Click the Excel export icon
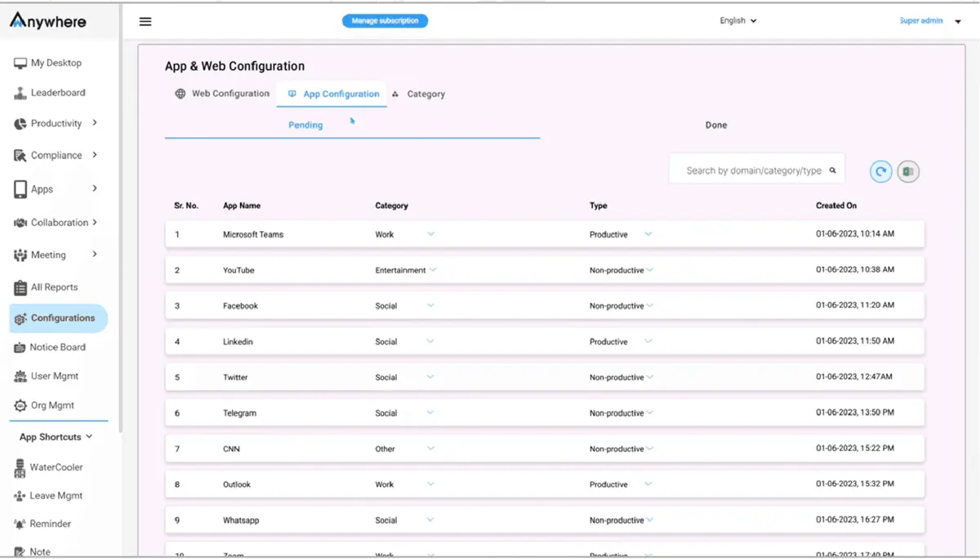The image size is (980, 559). [x=908, y=171]
